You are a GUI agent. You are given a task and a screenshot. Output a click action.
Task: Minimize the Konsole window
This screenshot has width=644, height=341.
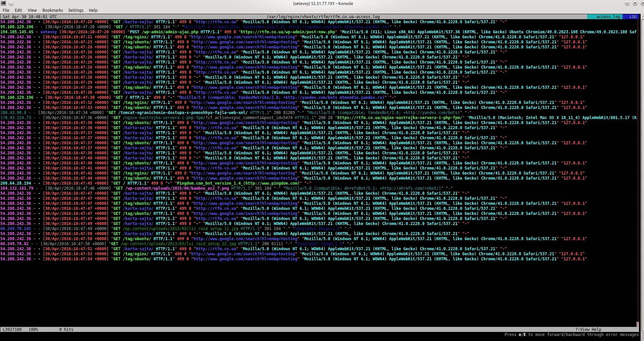click(x=627, y=3)
